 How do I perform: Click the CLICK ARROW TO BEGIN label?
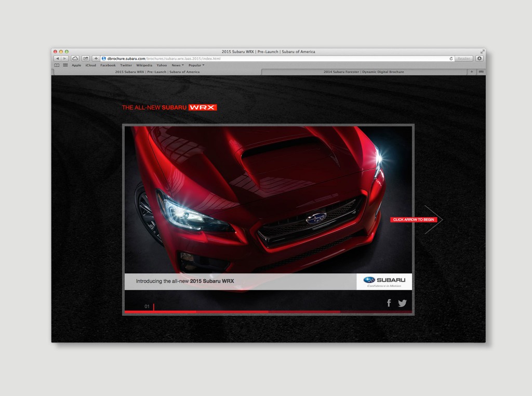[414, 219]
